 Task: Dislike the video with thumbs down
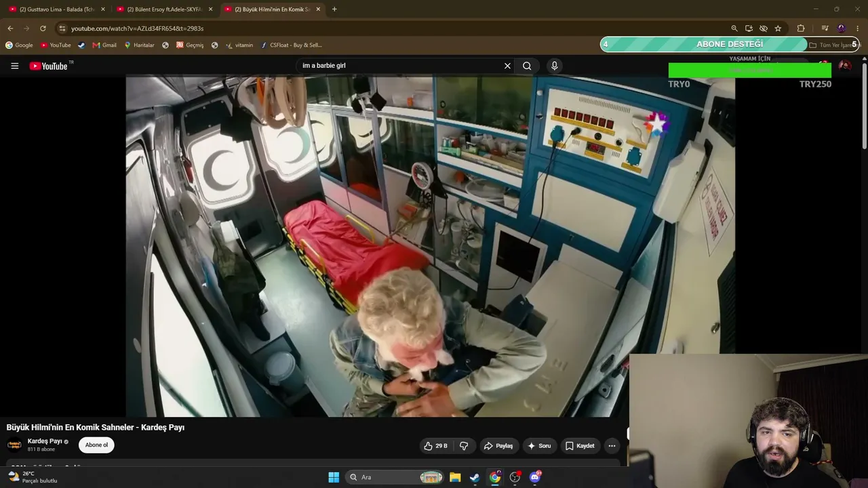[464, 446]
